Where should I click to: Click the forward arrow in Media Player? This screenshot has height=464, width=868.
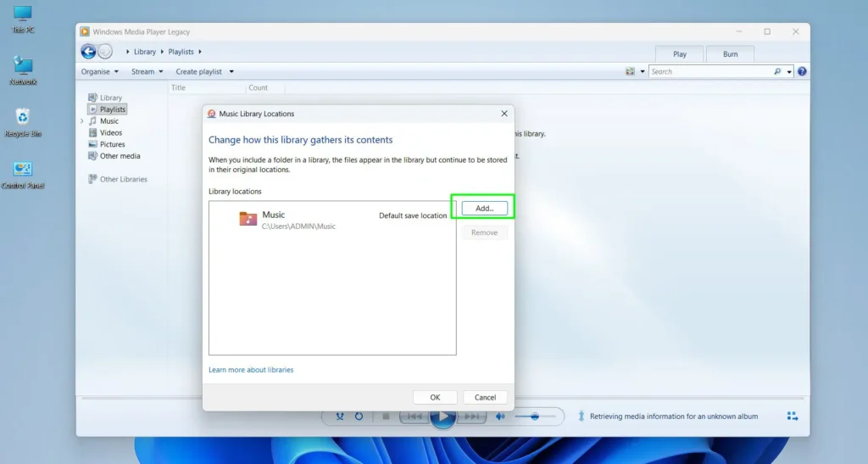[x=105, y=52]
